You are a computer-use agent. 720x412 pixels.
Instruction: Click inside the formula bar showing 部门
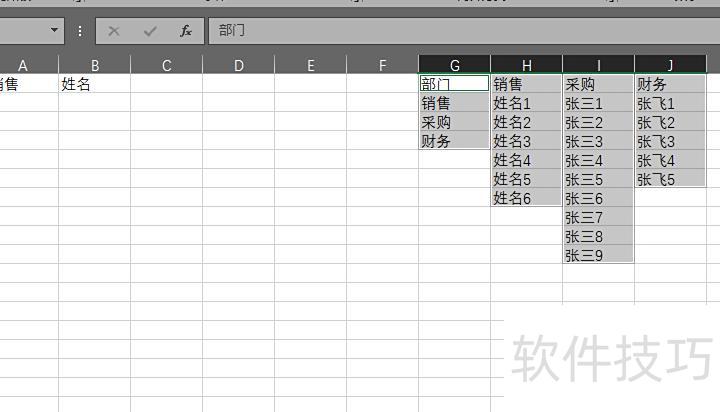(464, 31)
